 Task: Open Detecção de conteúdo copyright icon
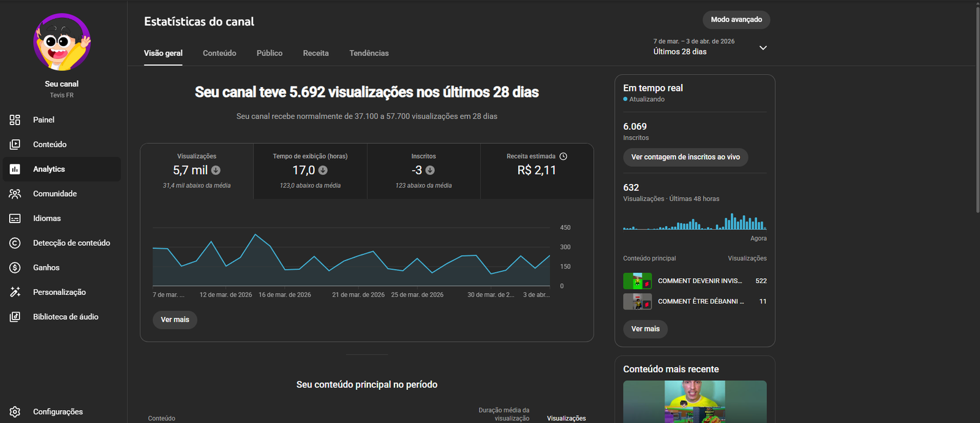pos(15,243)
